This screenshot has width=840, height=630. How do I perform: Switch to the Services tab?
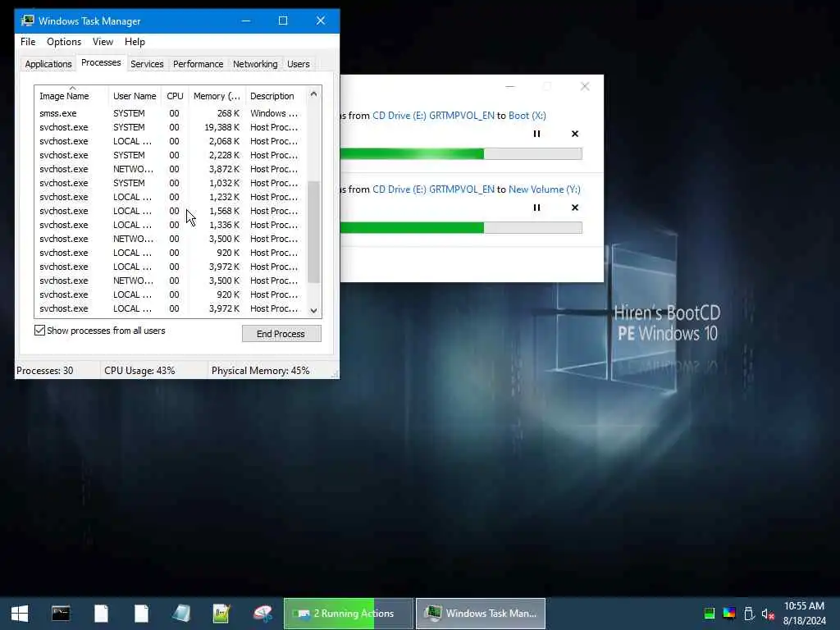pyautogui.click(x=147, y=64)
